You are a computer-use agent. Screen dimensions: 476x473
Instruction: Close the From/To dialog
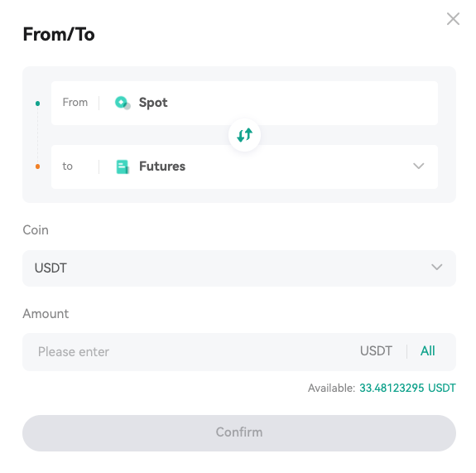tap(453, 19)
